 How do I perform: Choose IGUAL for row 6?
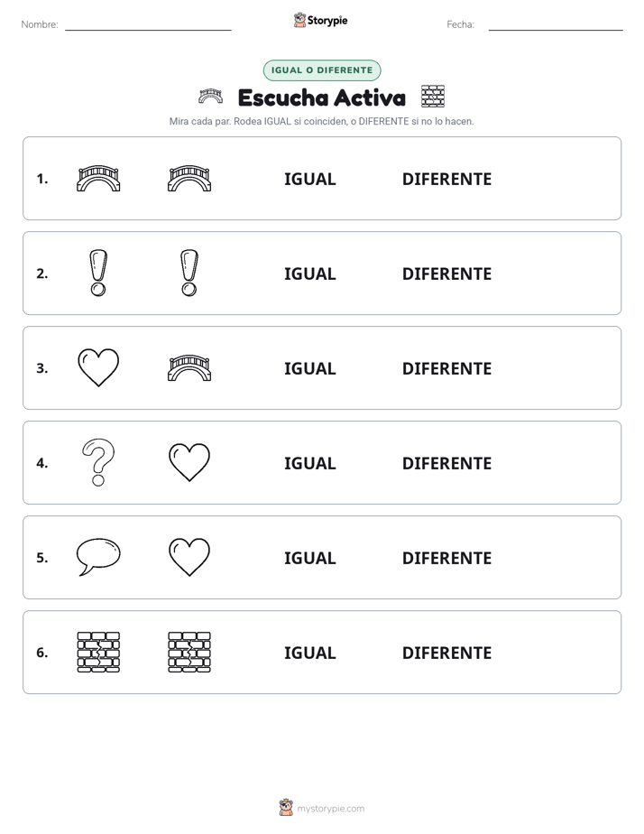(x=309, y=653)
